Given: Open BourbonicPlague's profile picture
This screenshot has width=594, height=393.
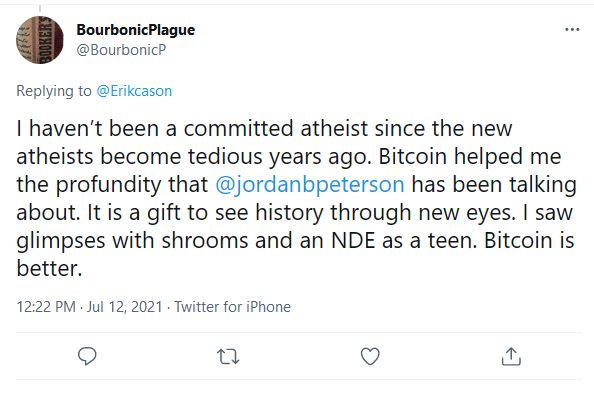Looking at the screenshot, I should click(x=40, y=40).
